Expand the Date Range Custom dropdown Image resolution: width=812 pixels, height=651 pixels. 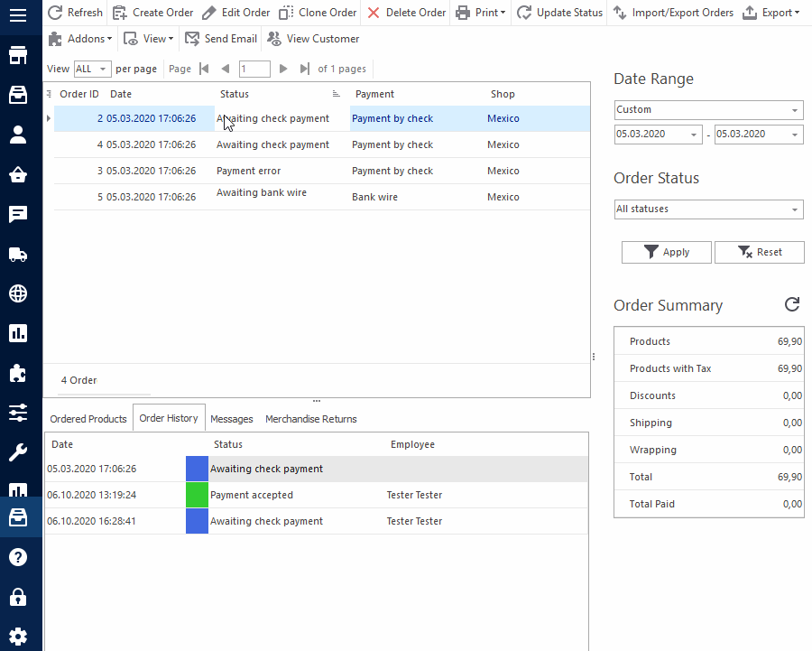pos(795,110)
